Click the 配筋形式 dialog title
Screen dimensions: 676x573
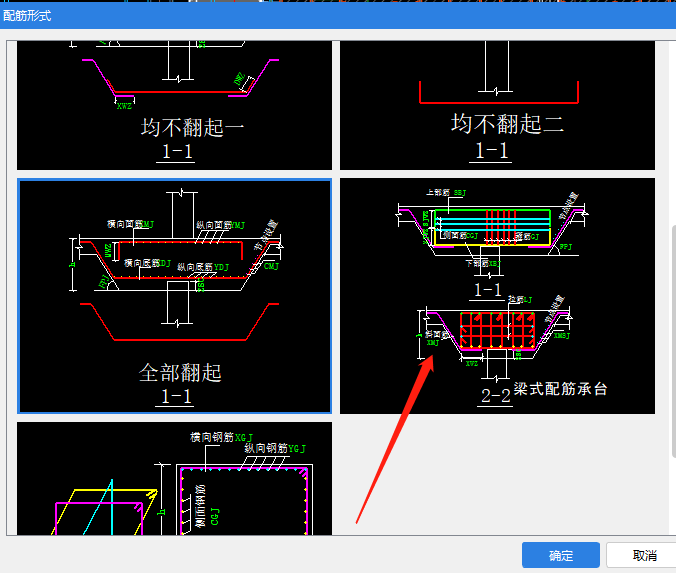[27, 16]
